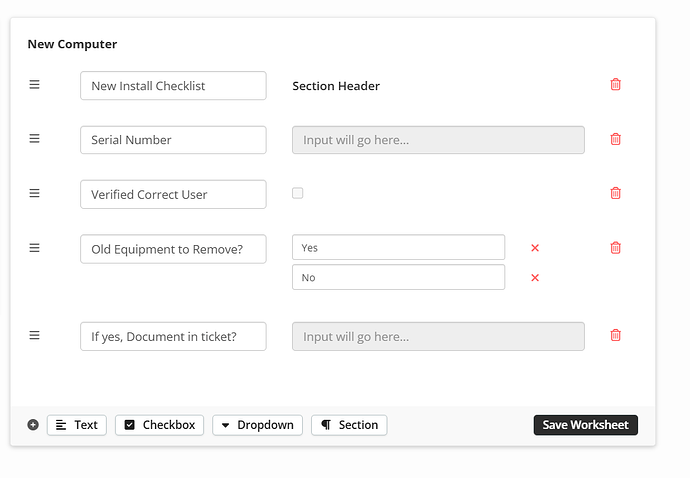Trash the If yes, Document in ticket row
Image resolution: width=690 pixels, height=478 pixels.
(x=615, y=336)
